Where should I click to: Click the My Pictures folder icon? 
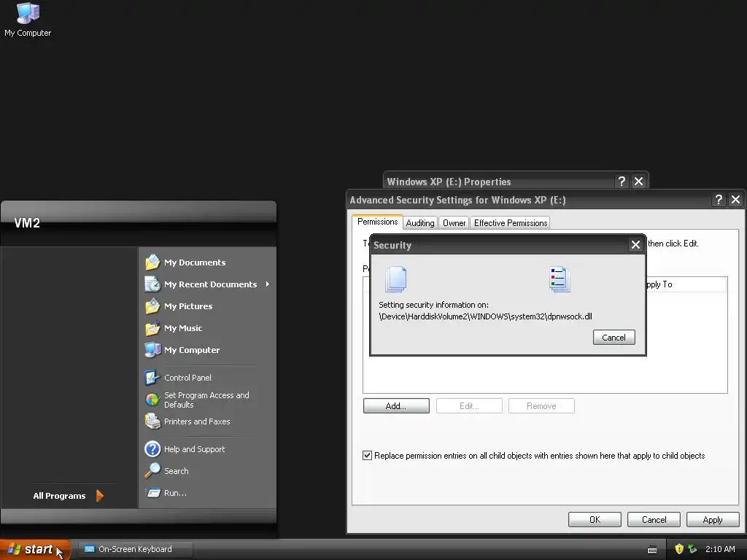152,306
